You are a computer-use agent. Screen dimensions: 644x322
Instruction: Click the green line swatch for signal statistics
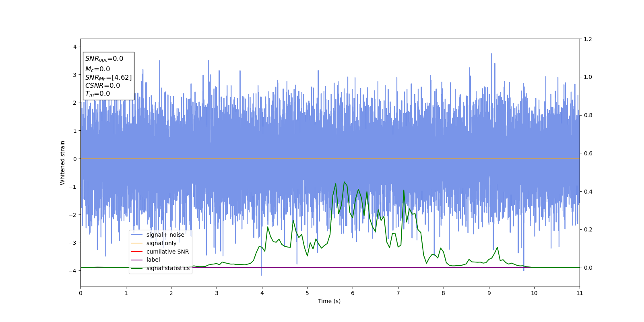pyautogui.click(x=137, y=268)
